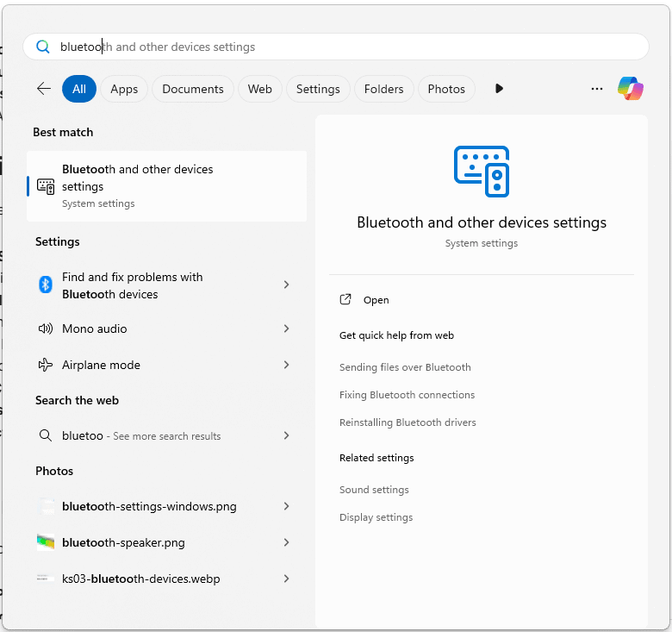Select the Documents filter tab
The image size is (672, 632).
click(193, 89)
